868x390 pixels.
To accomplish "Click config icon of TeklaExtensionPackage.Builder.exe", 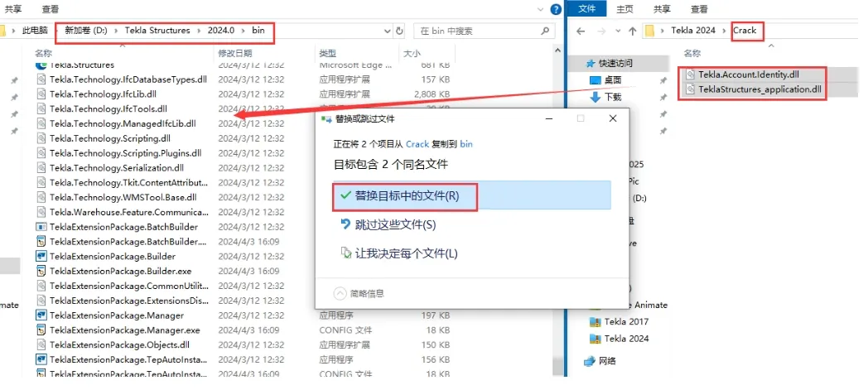I will (41, 271).
